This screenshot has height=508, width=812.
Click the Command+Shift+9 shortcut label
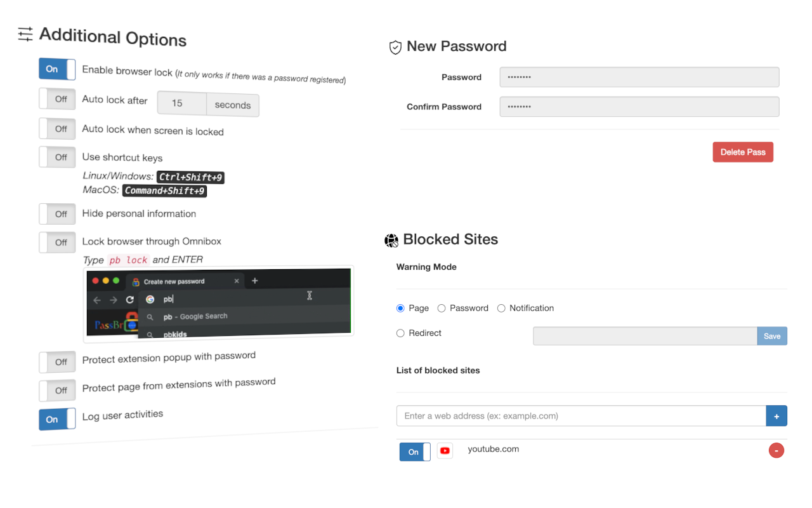(x=165, y=190)
